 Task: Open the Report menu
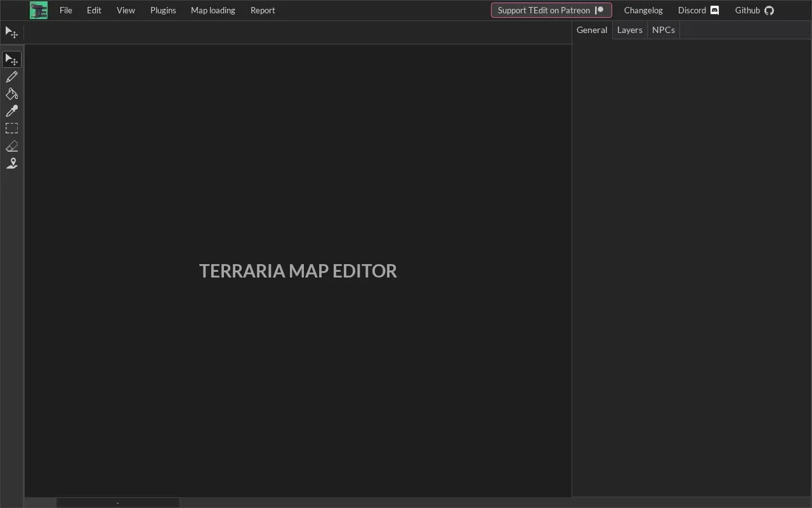263,10
